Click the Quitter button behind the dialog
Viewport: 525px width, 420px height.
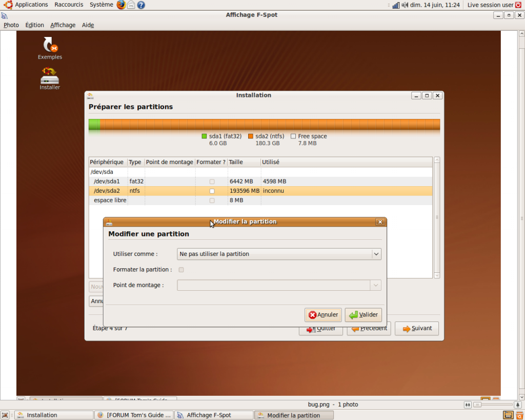pyautogui.click(x=321, y=330)
